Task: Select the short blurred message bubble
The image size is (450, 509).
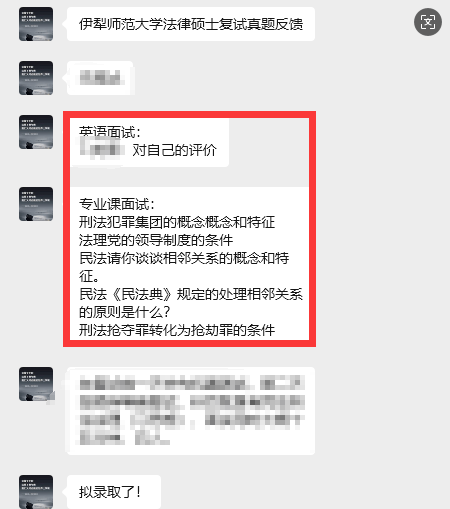Action: (x=101, y=78)
